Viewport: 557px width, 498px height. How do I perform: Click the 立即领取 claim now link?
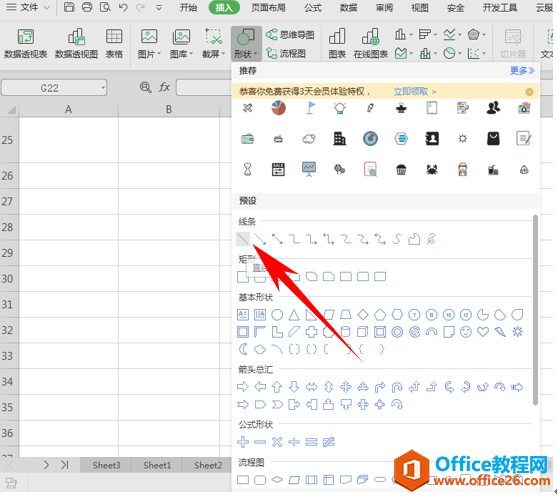[x=415, y=91]
